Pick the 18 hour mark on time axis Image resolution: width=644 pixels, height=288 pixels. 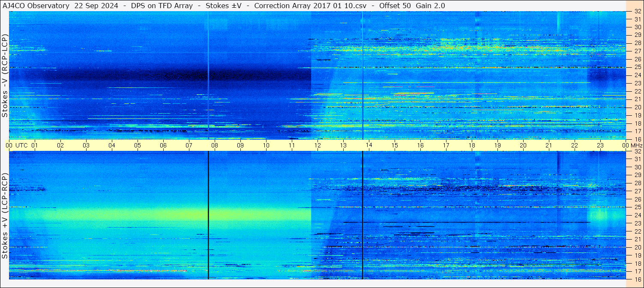pos(472,145)
